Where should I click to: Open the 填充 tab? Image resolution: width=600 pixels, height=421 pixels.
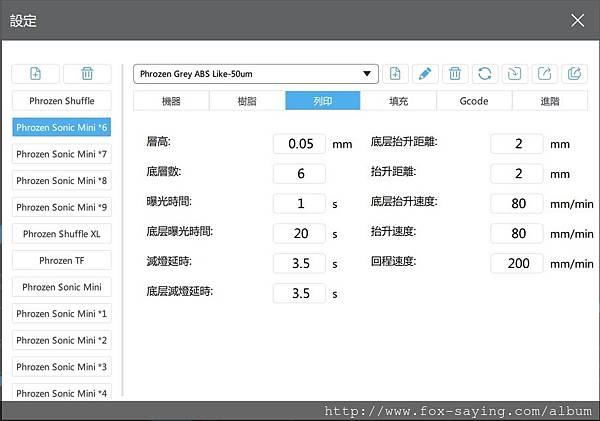point(398,101)
